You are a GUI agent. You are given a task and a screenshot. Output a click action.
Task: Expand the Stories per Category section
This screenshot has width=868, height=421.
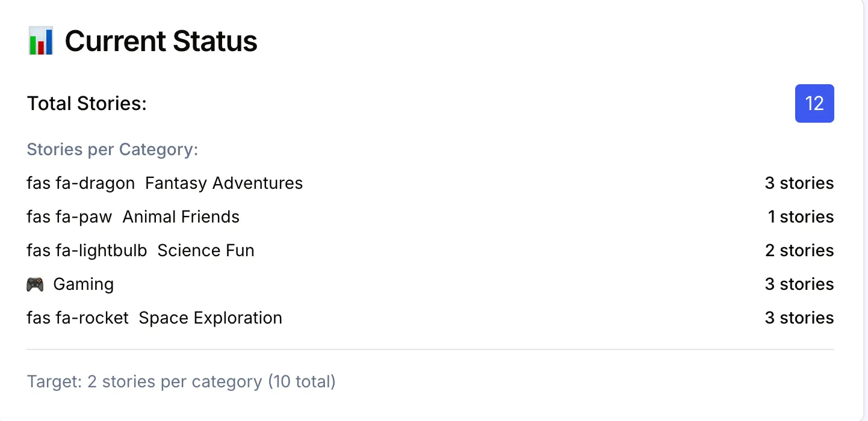tap(112, 149)
